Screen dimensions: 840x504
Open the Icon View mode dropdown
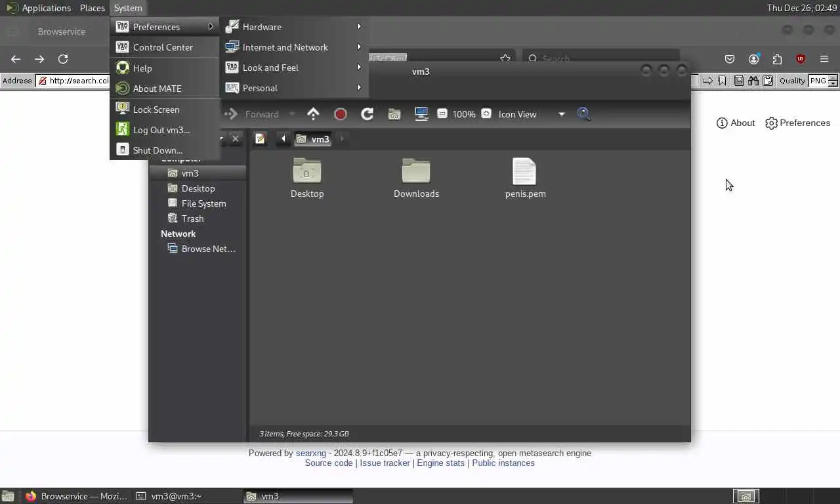pos(530,114)
